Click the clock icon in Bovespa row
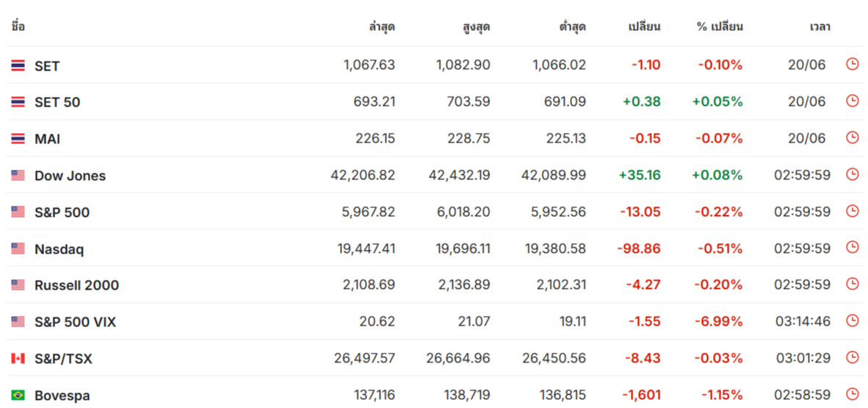The image size is (868, 408). [x=852, y=395]
